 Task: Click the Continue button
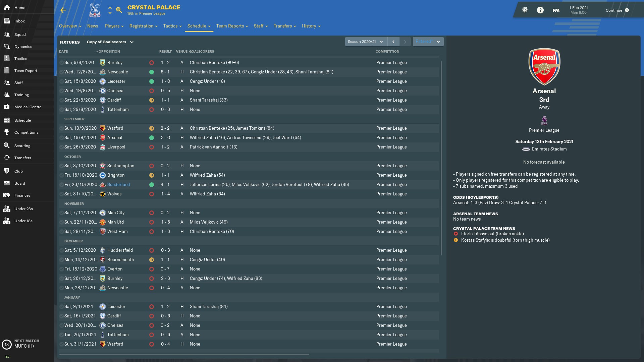pyautogui.click(x=617, y=10)
